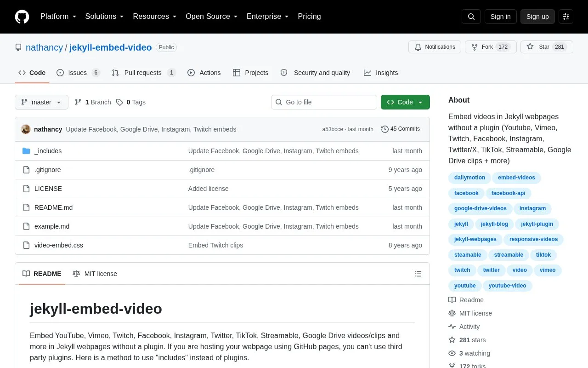Click the scale icon beside MIT license in About
588x368 pixels.
point(452,313)
